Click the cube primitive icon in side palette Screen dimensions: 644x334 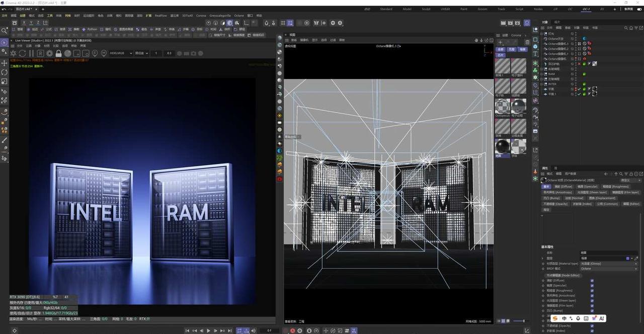point(535,46)
